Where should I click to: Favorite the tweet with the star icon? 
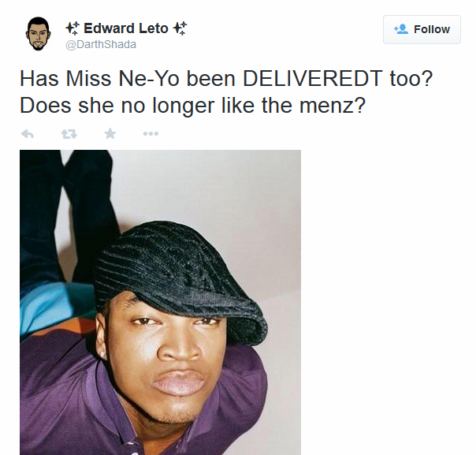pyautogui.click(x=110, y=133)
